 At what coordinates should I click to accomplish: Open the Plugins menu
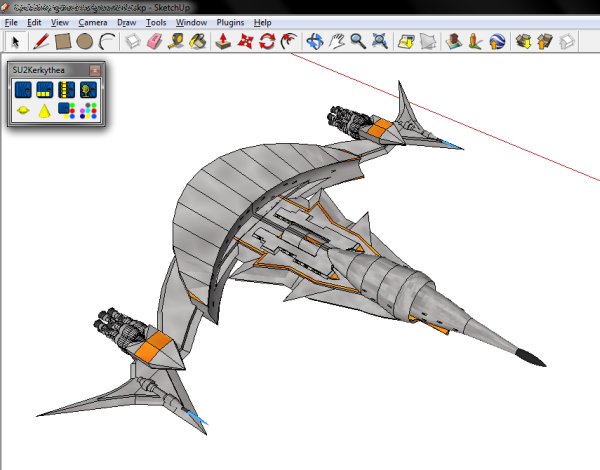[230, 23]
